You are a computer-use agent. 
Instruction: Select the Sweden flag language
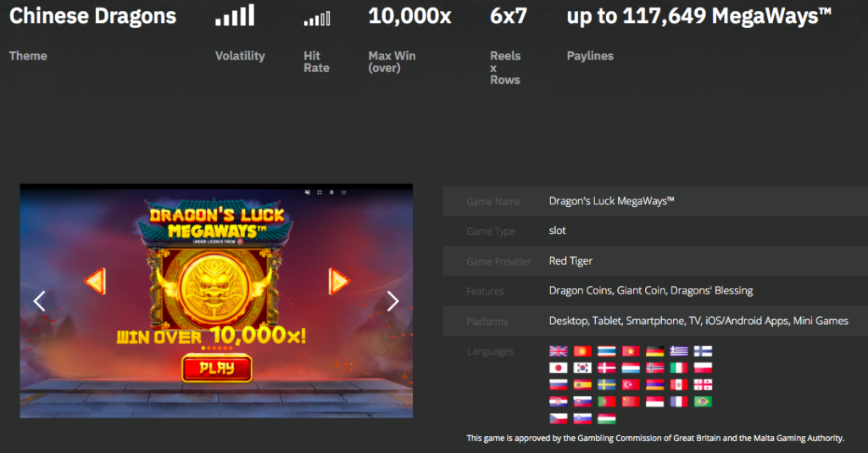(x=606, y=384)
